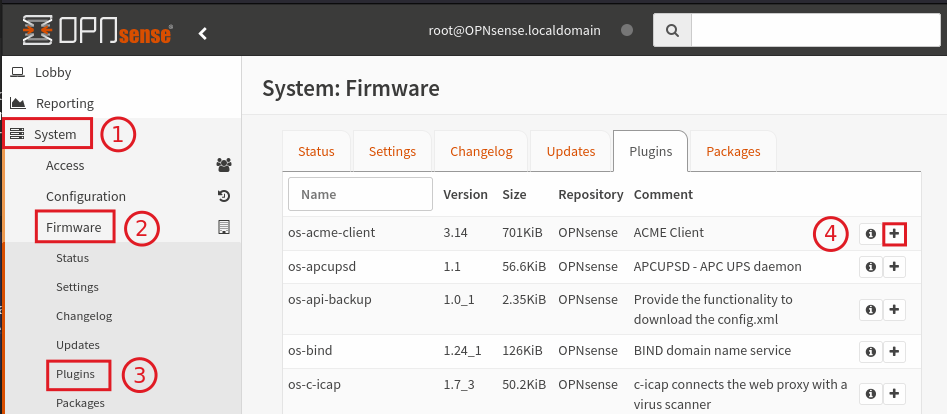The width and height of the screenshot is (947, 414).
Task: Show info for os-apcupsd plugin
Action: (x=870, y=267)
